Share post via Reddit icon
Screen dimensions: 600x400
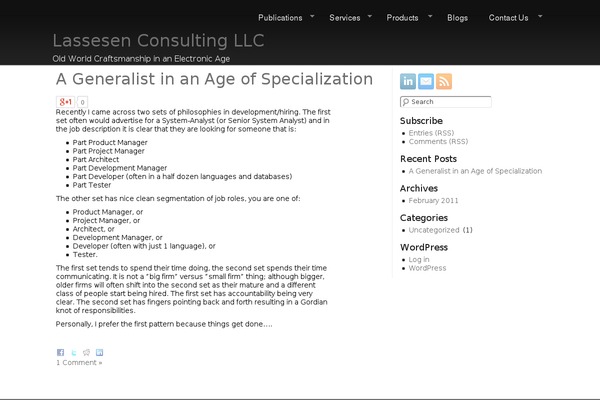(x=86, y=352)
